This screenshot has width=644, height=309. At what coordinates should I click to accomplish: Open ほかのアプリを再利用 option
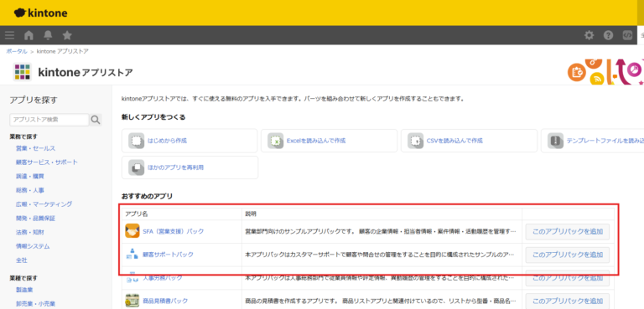click(x=190, y=167)
